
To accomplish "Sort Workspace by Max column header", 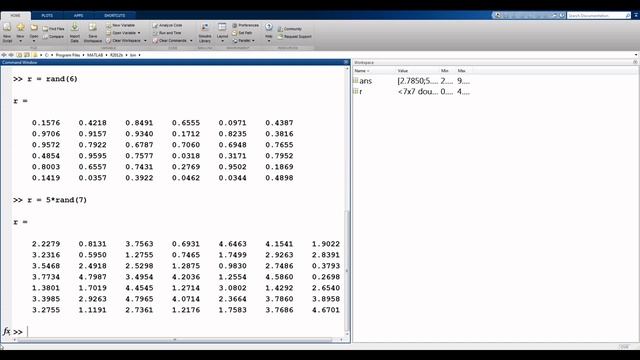I will [464, 71].
